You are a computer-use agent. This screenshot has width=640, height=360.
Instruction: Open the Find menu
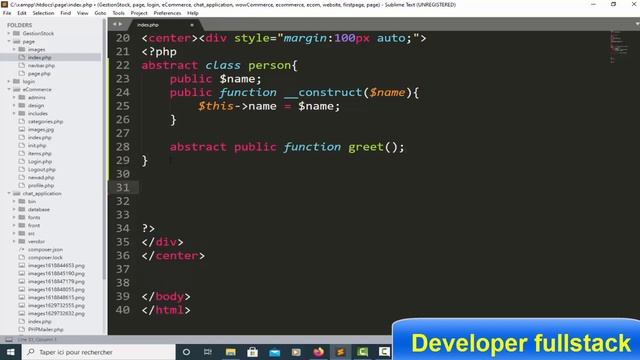(x=65, y=13)
